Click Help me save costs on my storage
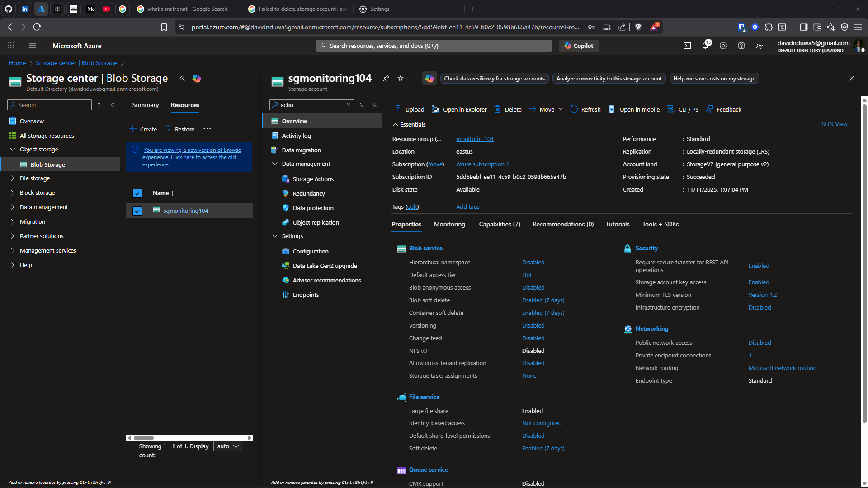 (x=714, y=79)
